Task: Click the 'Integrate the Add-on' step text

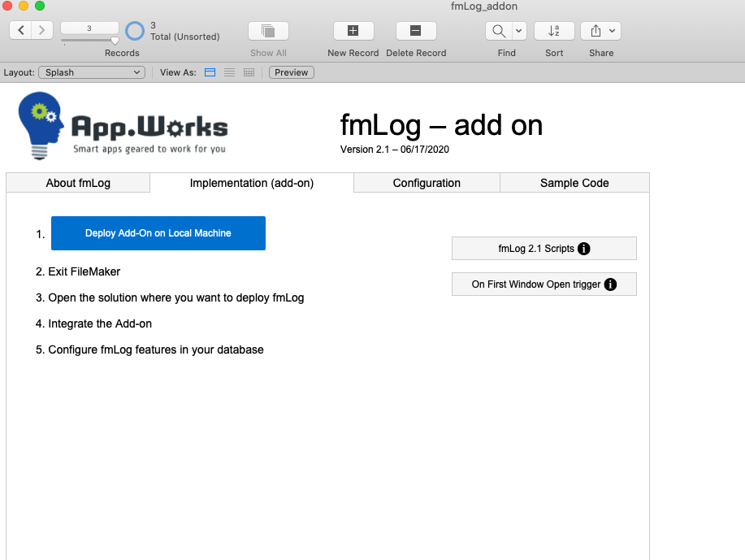Action: 100,323
